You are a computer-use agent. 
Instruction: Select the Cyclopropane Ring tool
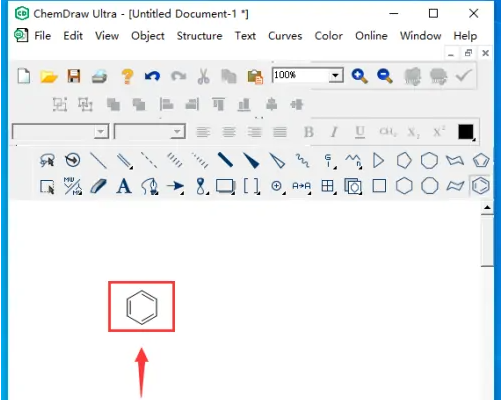click(x=378, y=160)
